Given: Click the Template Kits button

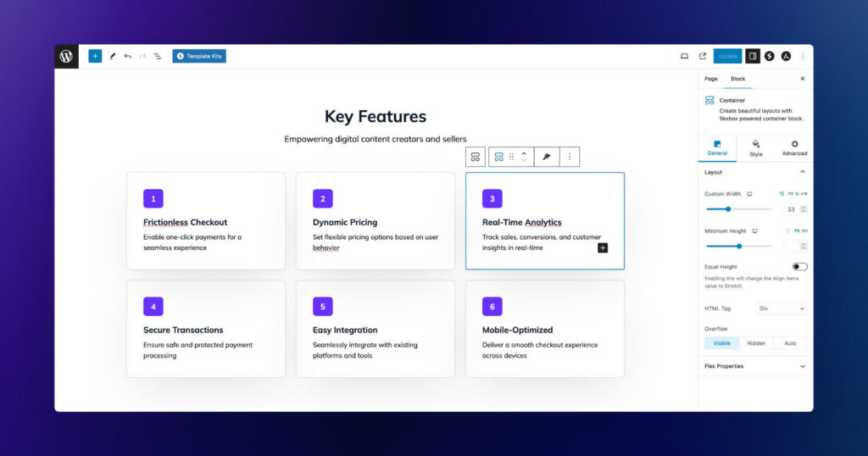Looking at the screenshot, I should tap(199, 57).
